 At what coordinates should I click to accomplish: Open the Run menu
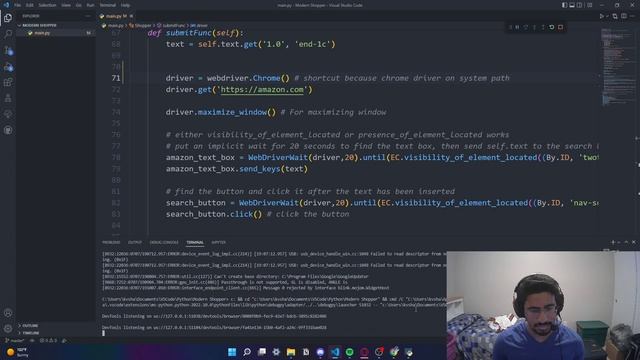[90, 5]
